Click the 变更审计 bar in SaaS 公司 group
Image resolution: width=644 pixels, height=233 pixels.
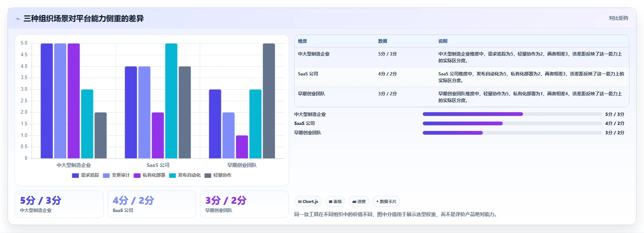[144, 113]
